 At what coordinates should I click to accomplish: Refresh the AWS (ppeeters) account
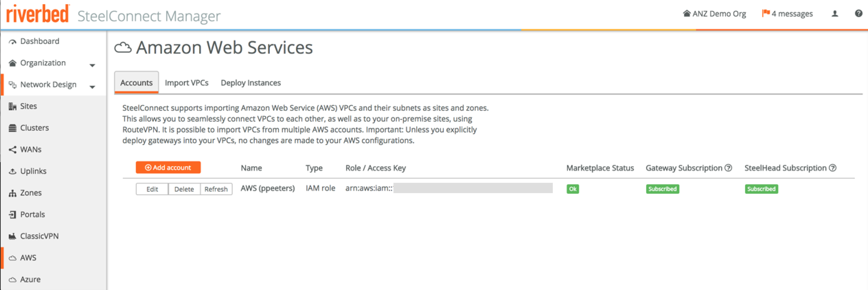tap(216, 189)
